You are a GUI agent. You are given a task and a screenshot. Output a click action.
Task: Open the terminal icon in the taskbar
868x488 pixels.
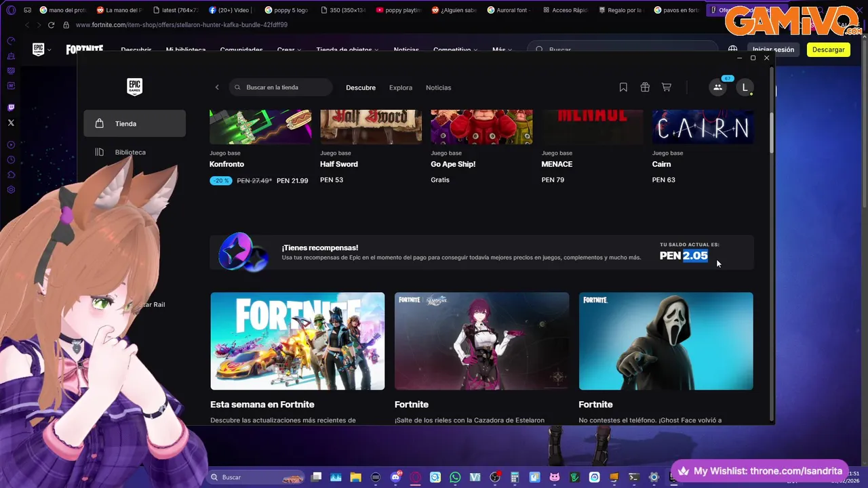634,477
